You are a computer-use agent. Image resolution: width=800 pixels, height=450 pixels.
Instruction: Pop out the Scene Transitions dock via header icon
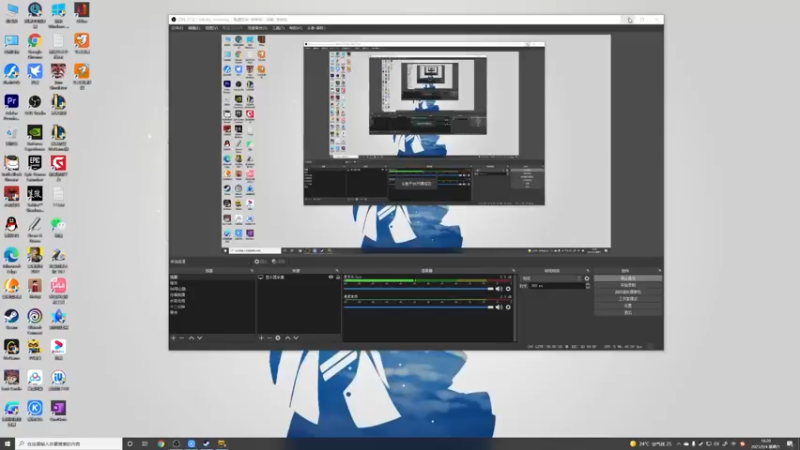click(587, 270)
